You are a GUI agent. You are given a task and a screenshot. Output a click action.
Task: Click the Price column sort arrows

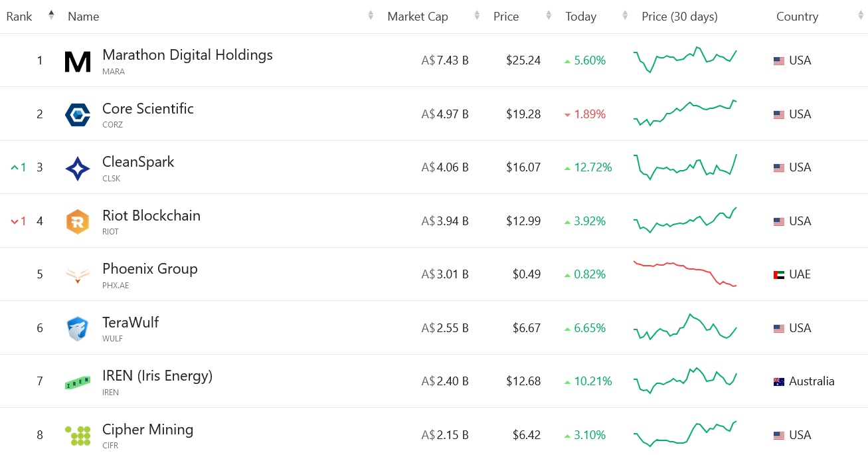click(547, 15)
